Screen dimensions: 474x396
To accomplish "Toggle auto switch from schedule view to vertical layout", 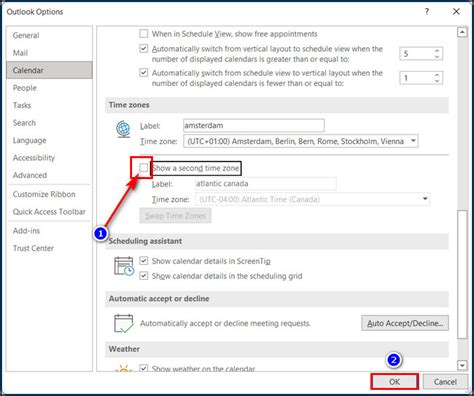I will point(144,73).
